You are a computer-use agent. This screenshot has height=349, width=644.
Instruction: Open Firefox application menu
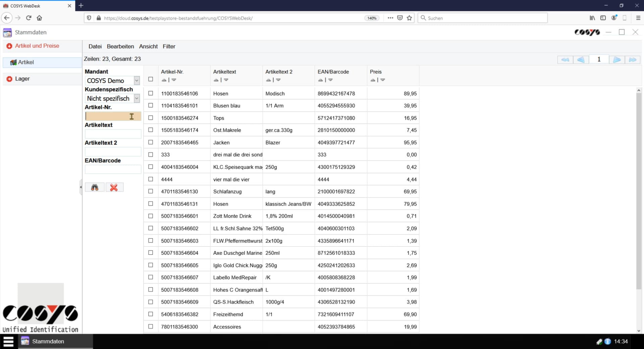(638, 18)
